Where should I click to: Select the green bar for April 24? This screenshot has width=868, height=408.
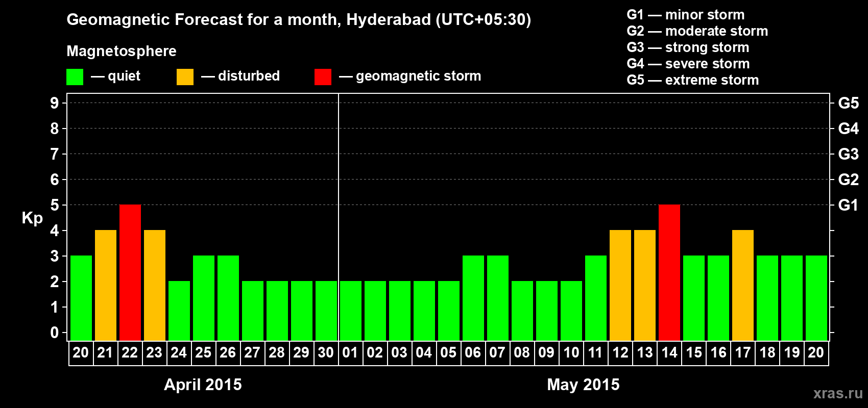click(x=179, y=311)
